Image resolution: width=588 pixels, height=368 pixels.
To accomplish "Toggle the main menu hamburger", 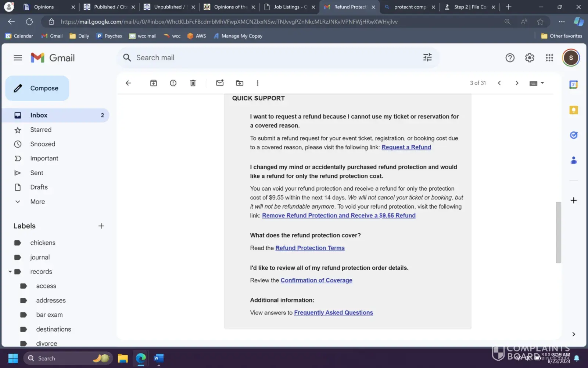I will 18,58.
